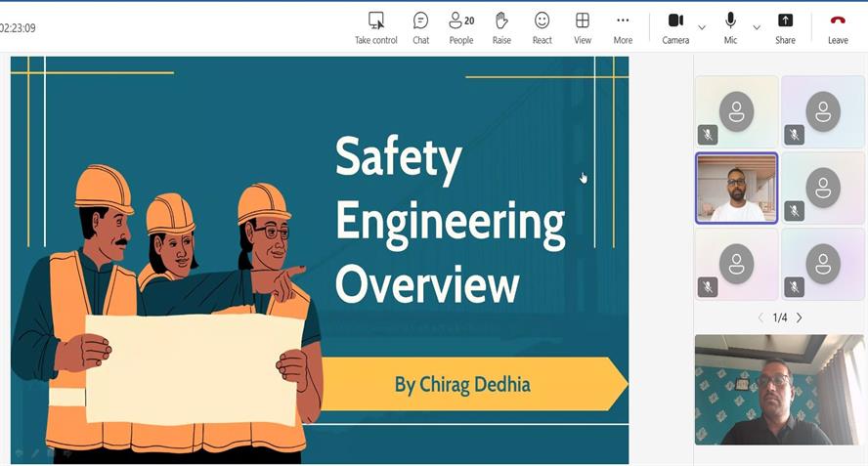Click the top-left muted participant tile
868x466 pixels.
click(736, 111)
